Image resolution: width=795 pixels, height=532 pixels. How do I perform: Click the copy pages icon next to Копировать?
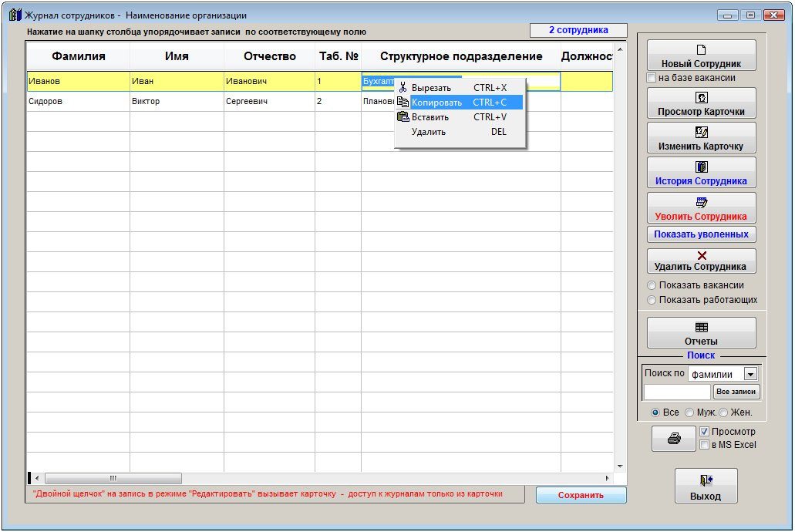(x=403, y=102)
